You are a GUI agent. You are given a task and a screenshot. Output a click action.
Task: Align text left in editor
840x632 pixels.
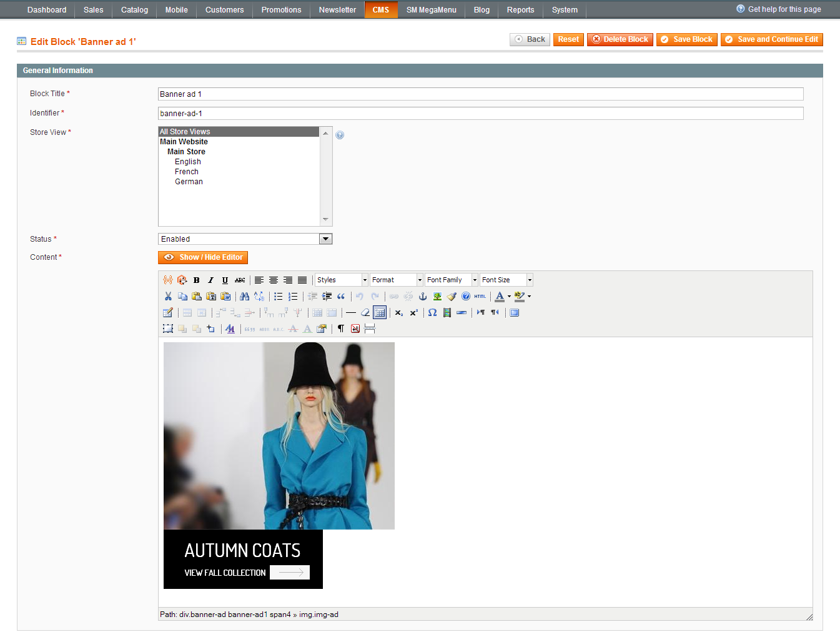(259, 280)
